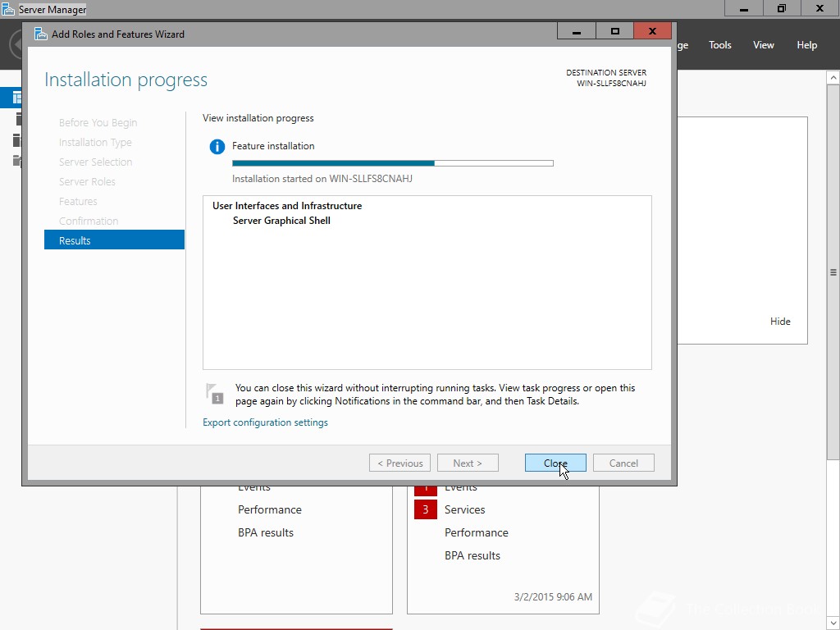Click the Cancel button in the wizard
This screenshot has width=840, height=630.
[x=623, y=463]
